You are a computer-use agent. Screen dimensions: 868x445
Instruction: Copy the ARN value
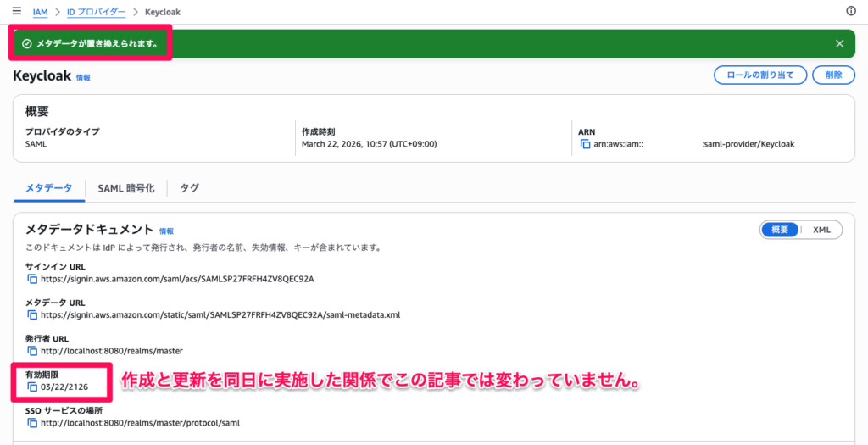point(585,144)
